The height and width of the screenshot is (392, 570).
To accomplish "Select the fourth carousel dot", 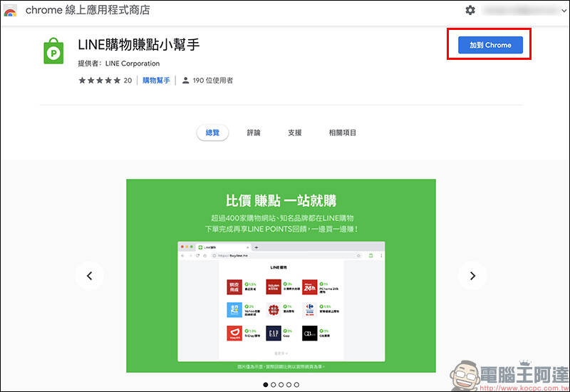I will [289, 384].
